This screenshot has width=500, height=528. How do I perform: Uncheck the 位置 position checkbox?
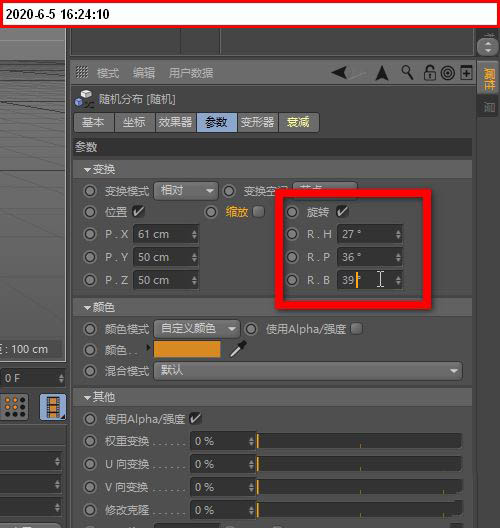(x=138, y=211)
